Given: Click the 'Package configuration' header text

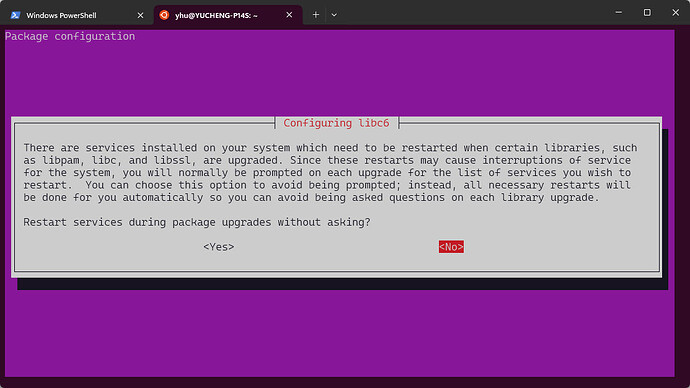Looking at the screenshot, I should pyautogui.click(x=70, y=36).
